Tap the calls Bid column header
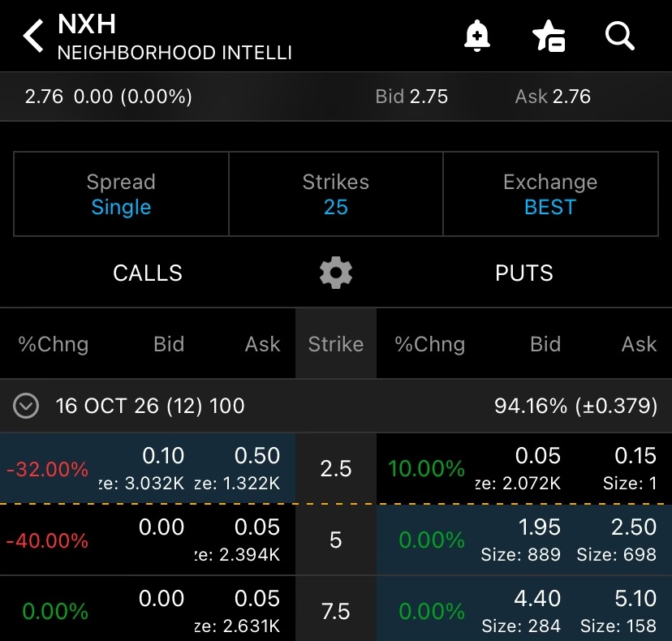 169,344
